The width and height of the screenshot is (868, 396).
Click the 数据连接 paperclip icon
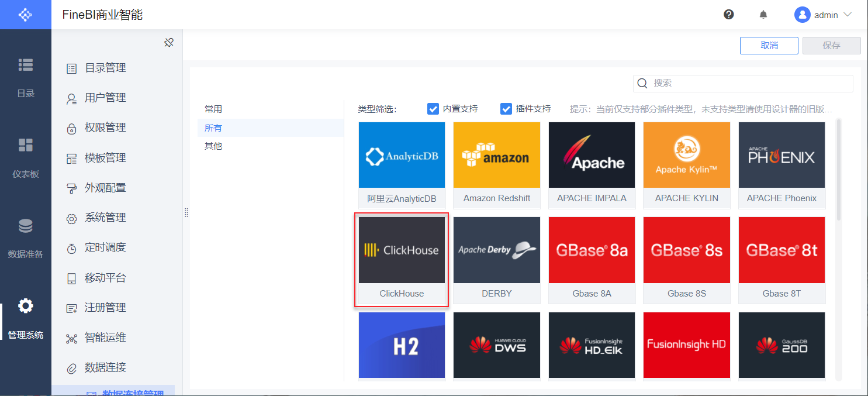[x=72, y=369]
